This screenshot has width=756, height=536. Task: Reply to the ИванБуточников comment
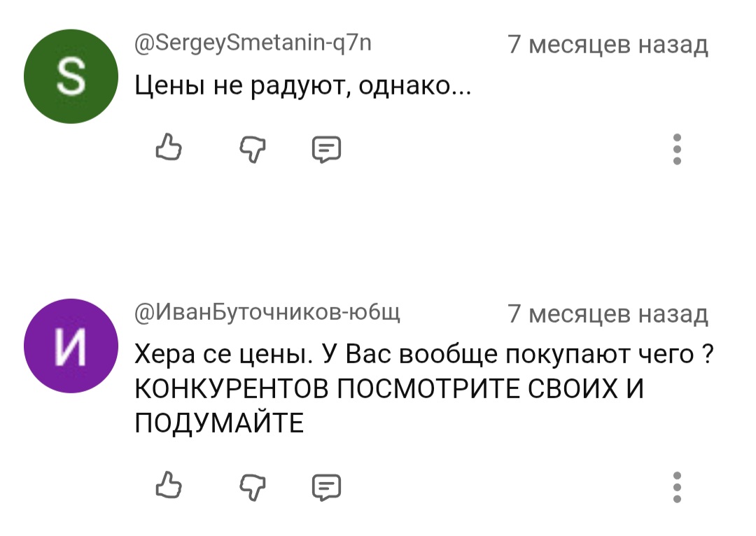coord(325,486)
